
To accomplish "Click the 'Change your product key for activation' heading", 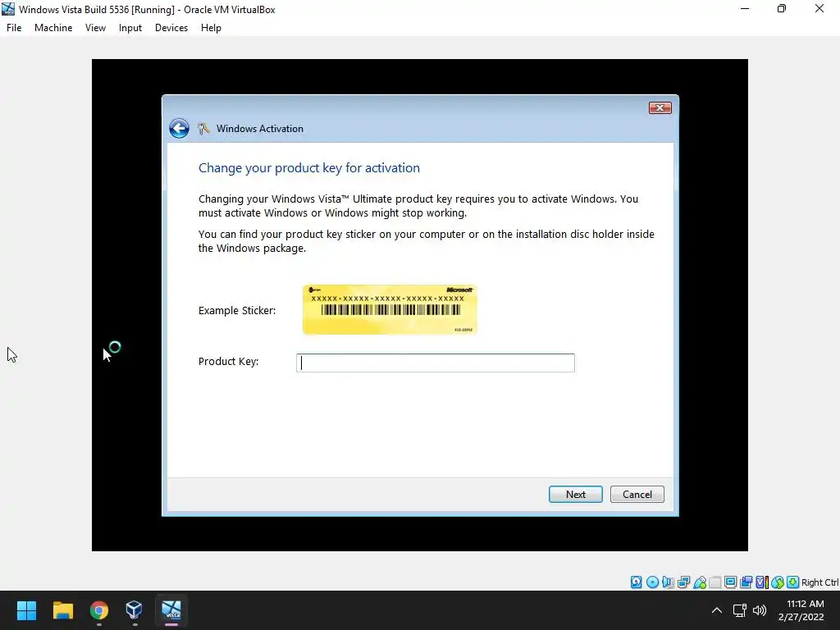I will click(x=309, y=168).
